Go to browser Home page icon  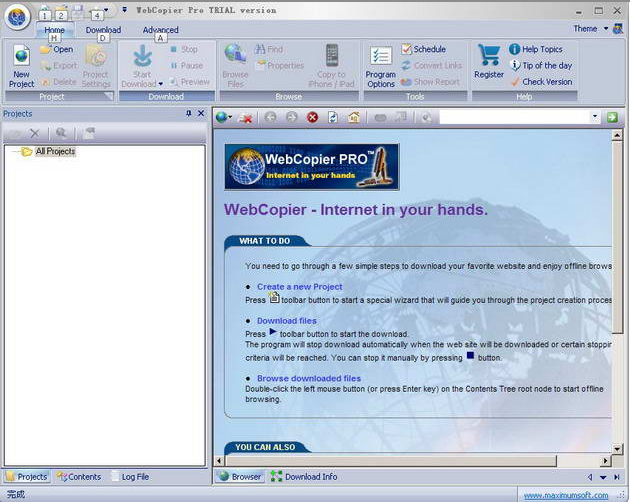(354, 117)
